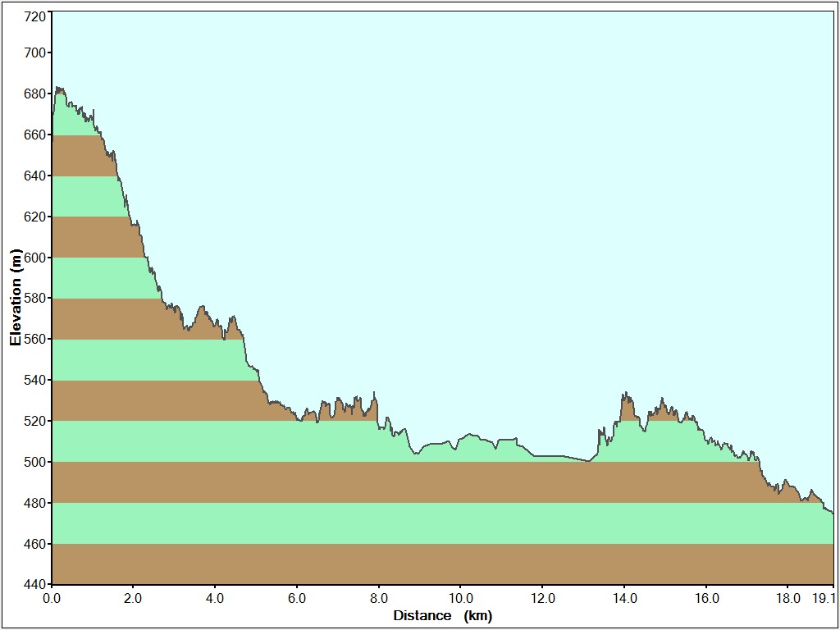Click the 4.0 distance axis label

(215, 597)
